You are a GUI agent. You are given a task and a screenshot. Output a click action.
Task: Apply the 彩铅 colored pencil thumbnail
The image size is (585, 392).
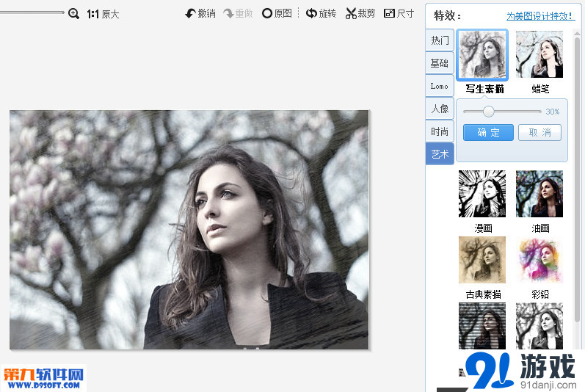(539, 260)
